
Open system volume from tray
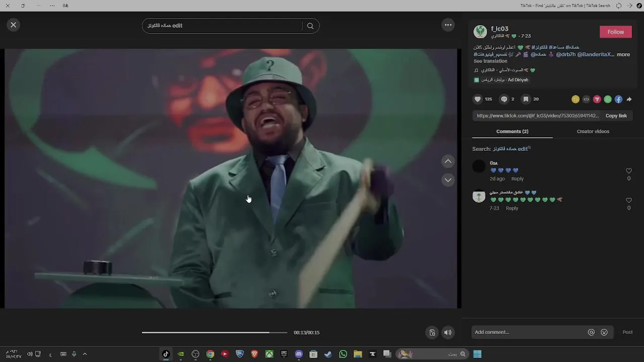(x=30, y=354)
